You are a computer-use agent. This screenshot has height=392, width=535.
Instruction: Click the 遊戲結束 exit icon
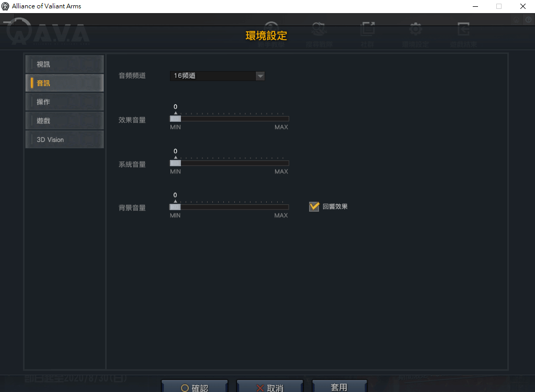[463, 30]
